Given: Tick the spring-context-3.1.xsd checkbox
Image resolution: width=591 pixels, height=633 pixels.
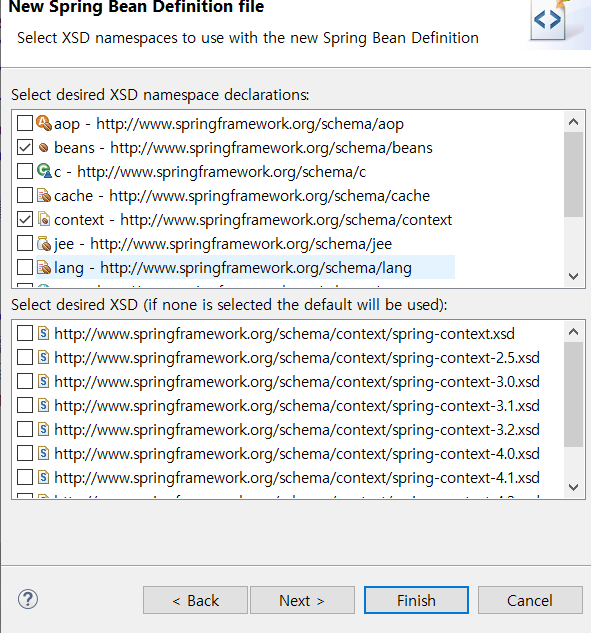Looking at the screenshot, I should pos(25,405).
